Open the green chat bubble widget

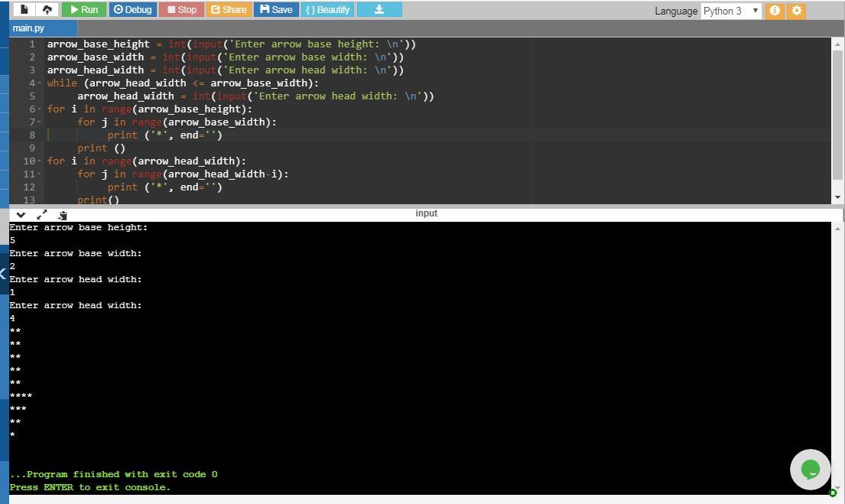coord(810,470)
